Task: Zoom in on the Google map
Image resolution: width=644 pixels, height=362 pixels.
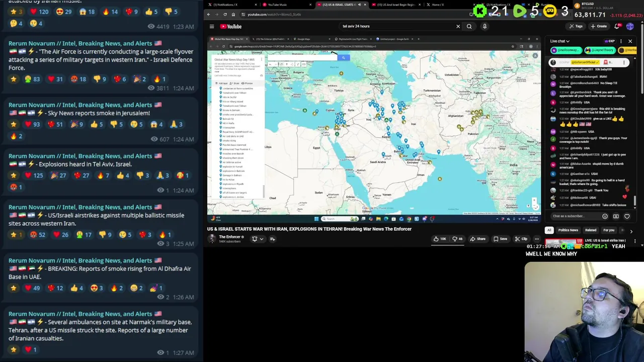Action: click(534, 200)
